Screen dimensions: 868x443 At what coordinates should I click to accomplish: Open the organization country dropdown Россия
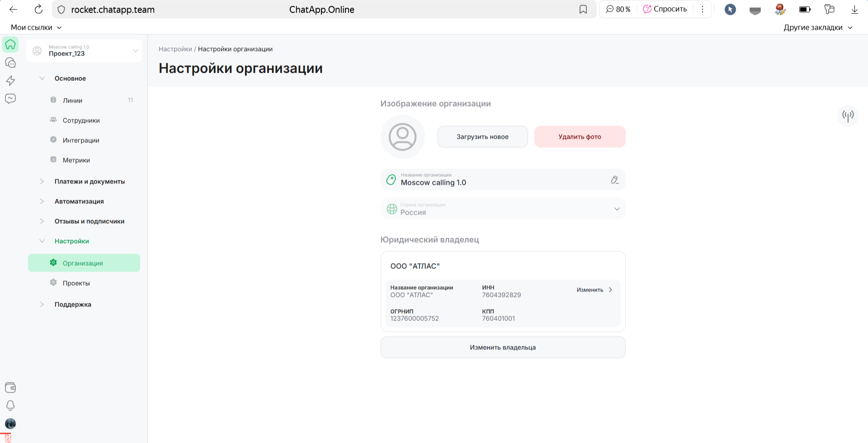click(x=503, y=209)
